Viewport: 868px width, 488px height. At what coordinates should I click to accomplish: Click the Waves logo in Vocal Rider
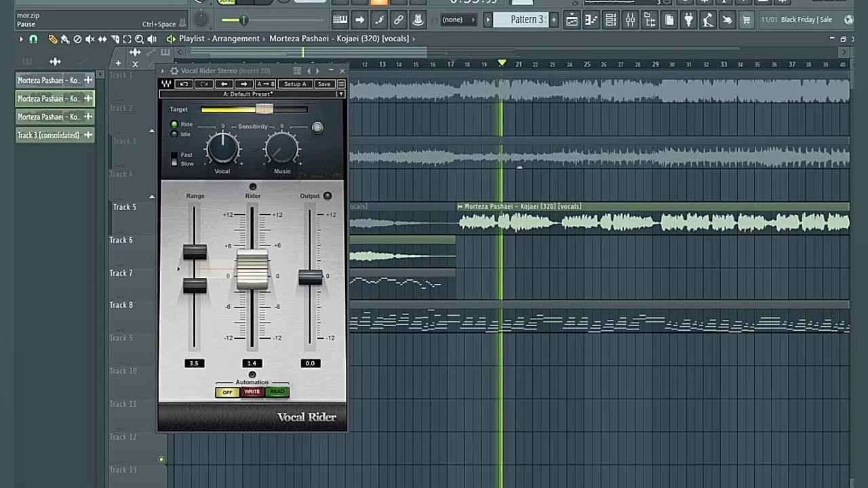[166, 84]
